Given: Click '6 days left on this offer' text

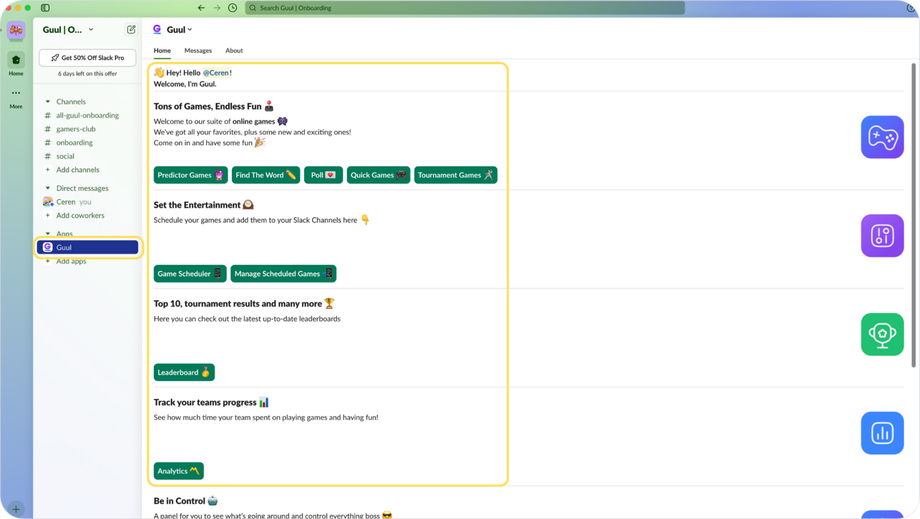Looking at the screenshot, I should pyautogui.click(x=87, y=74).
